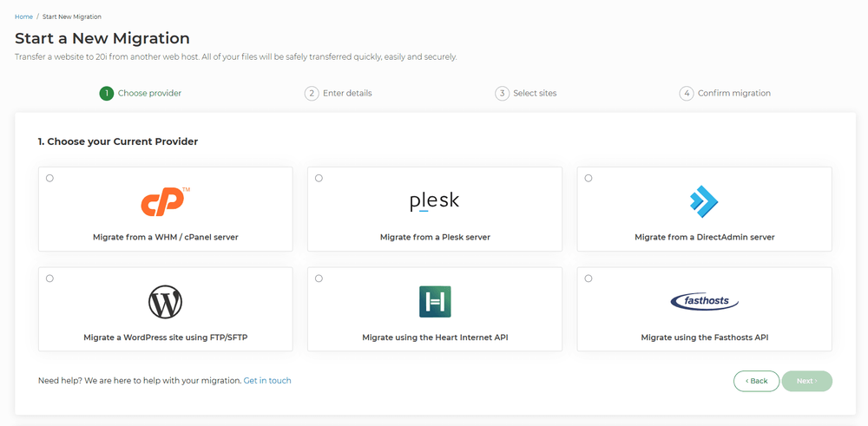The height and width of the screenshot is (426, 868).
Task: Click 'Migrate from a DirectAdmin server' text
Action: 704,237
